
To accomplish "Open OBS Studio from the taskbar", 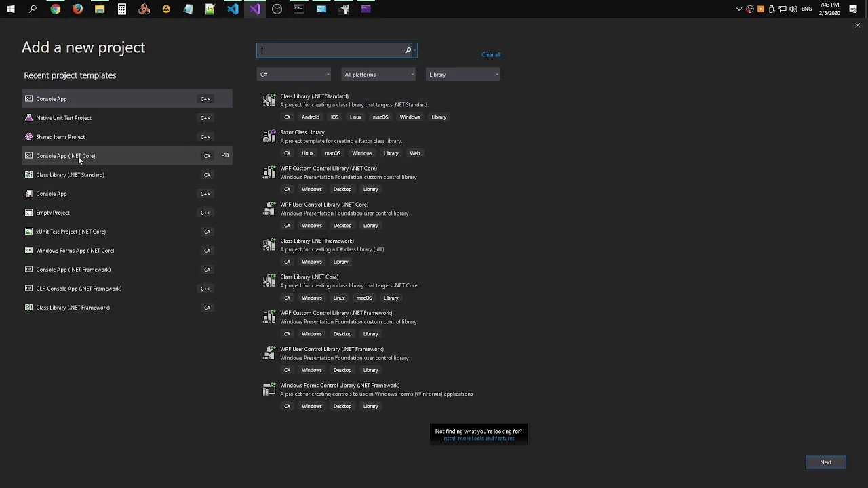I will pyautogui.click(x=277, y=9).
